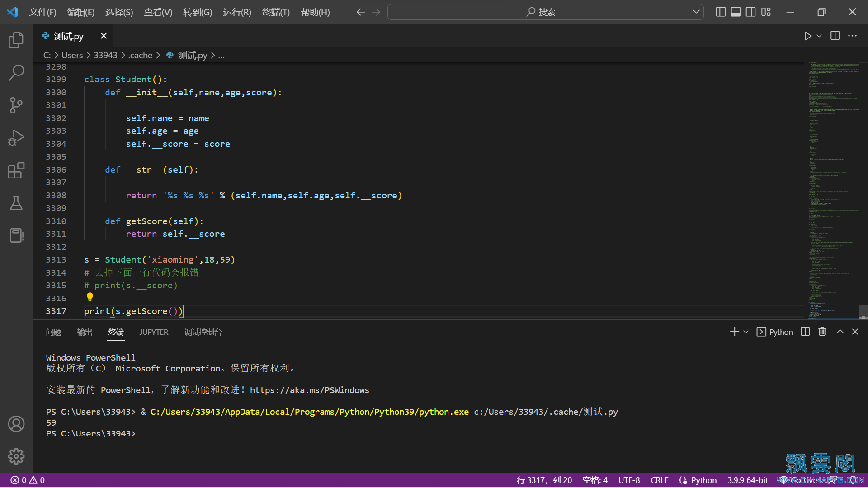The image size is (868, 488).
Task: Open new terminal profile dropdown
Action: tap(746, 332)
